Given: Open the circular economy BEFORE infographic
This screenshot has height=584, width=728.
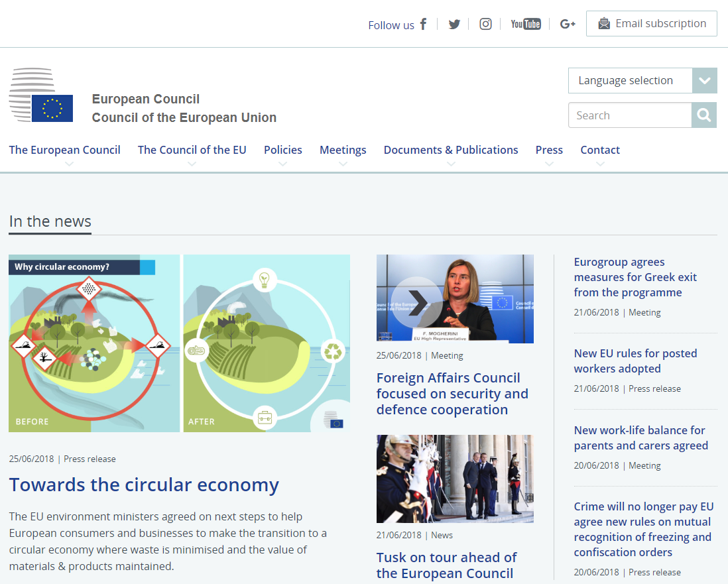Looking at the screenshot, I should tap(94, 343).
